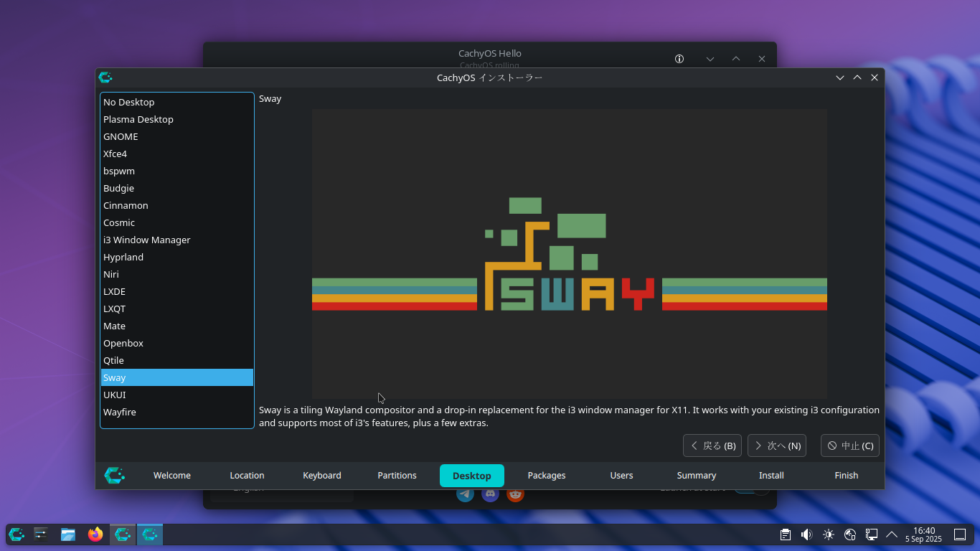Pick "GNOME" in the desktop list

coord(177,136)
